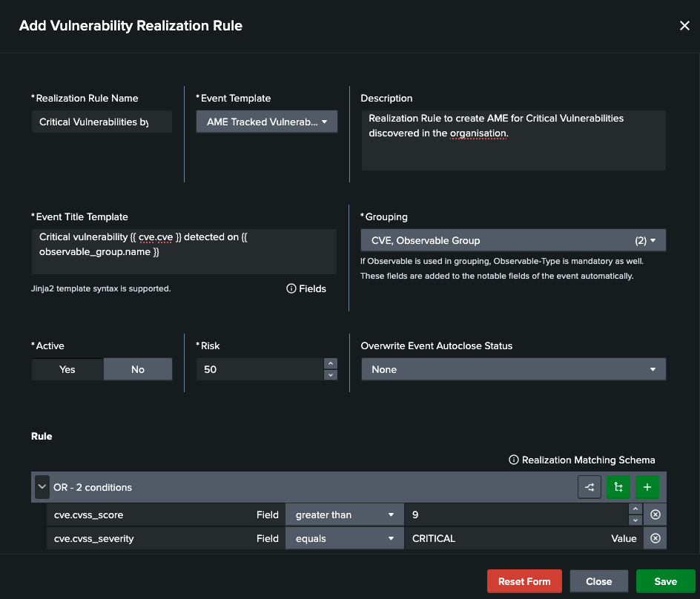Open the Event Template dropdown

pos(267,121)
